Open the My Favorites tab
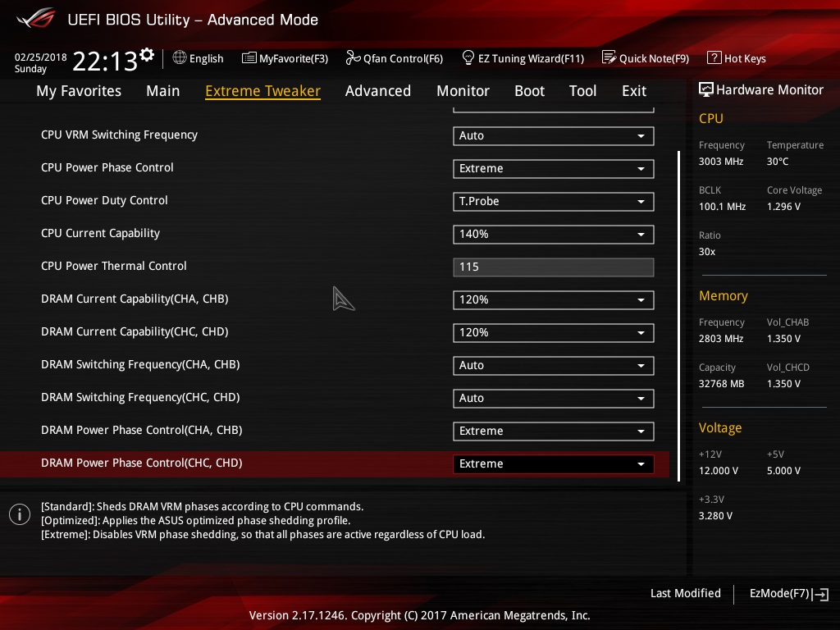This screenshot has height=630, width=840. coord(79,91)
